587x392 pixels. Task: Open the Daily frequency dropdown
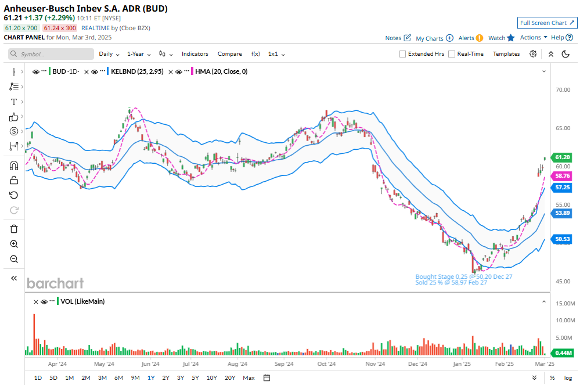click(109, 54)
